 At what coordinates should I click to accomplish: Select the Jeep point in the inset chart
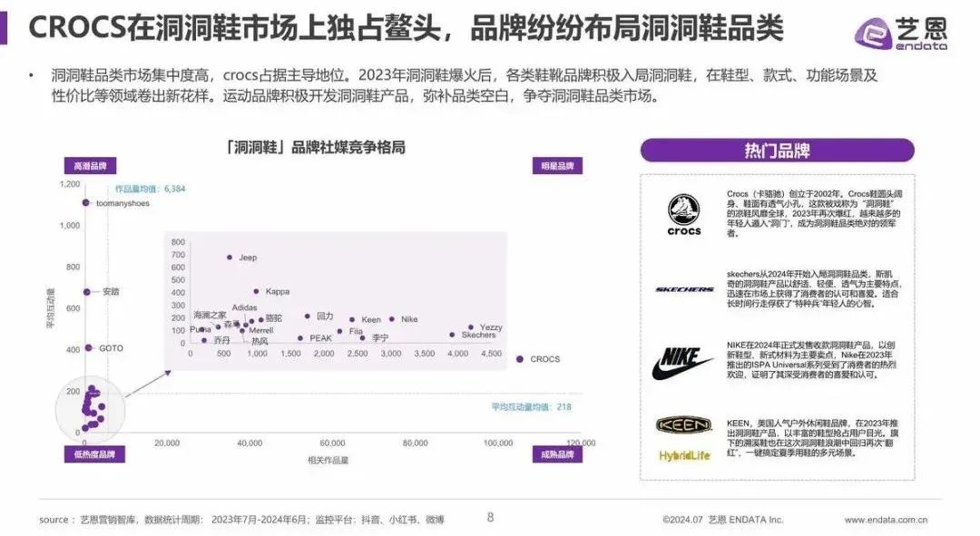coord(230,258)
